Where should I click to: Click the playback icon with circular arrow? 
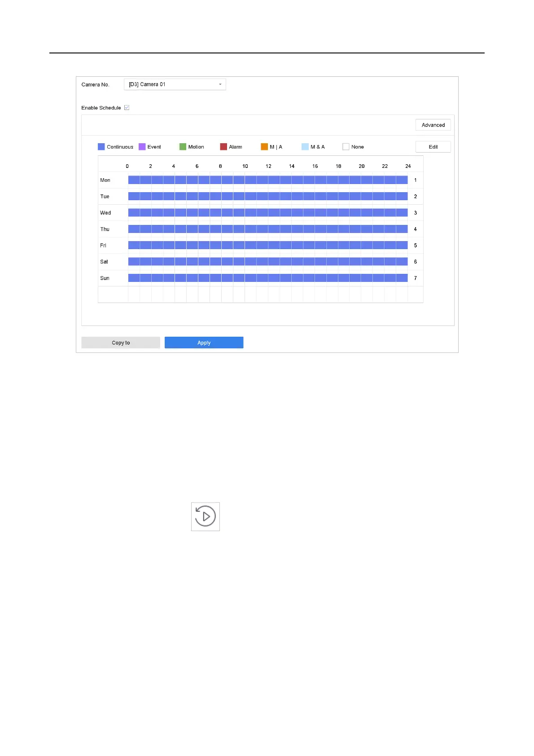206,516
